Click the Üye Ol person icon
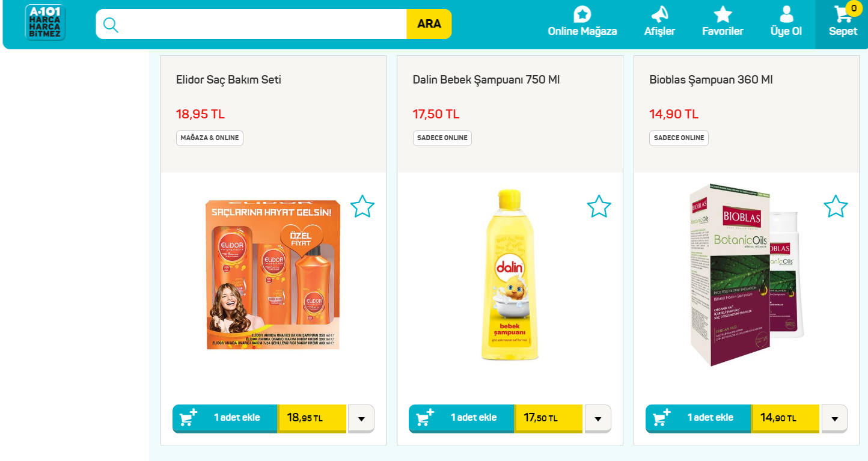This screenshot has height=461, width=868. [x=786, y=14]
